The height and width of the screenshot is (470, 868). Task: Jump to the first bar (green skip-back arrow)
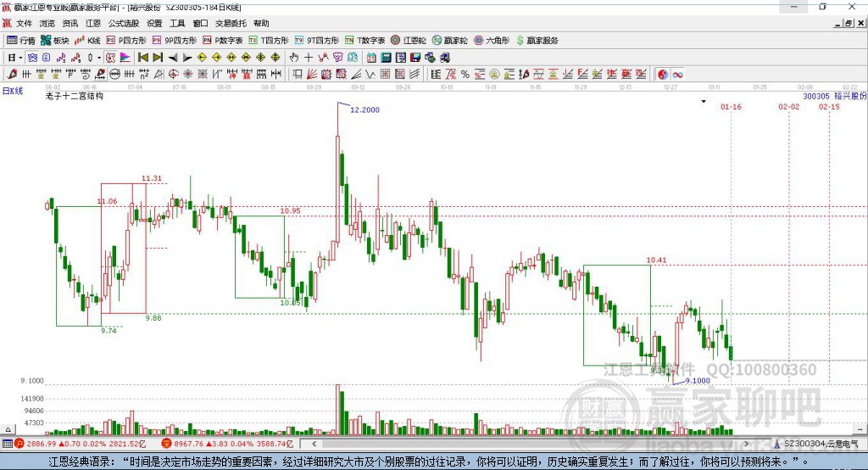click(142, 58)
